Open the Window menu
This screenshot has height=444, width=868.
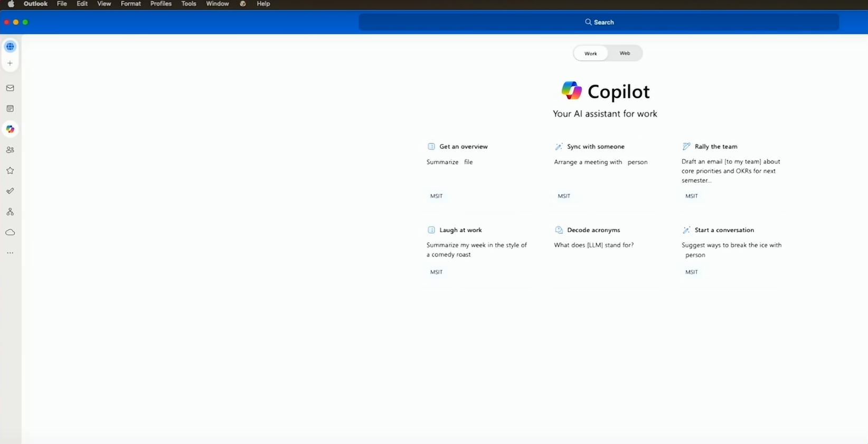[218, 4]
